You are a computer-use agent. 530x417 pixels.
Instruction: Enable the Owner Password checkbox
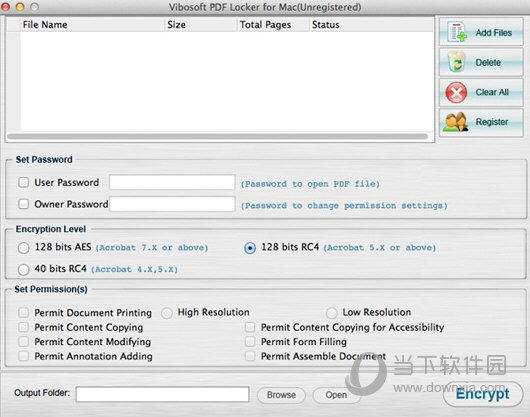click(23, 204)
